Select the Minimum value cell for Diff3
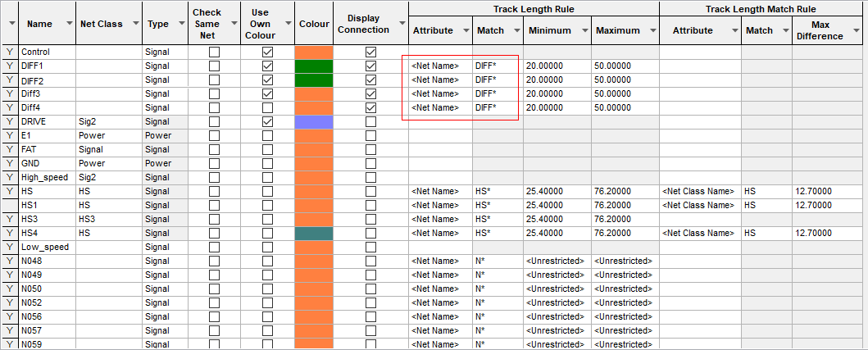Screen dimensions: 868x350 point(557,93)
